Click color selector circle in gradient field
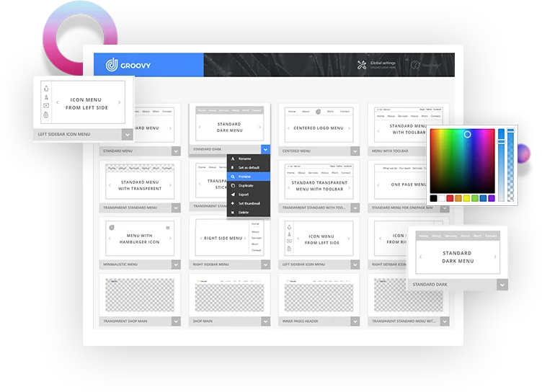 467,135
